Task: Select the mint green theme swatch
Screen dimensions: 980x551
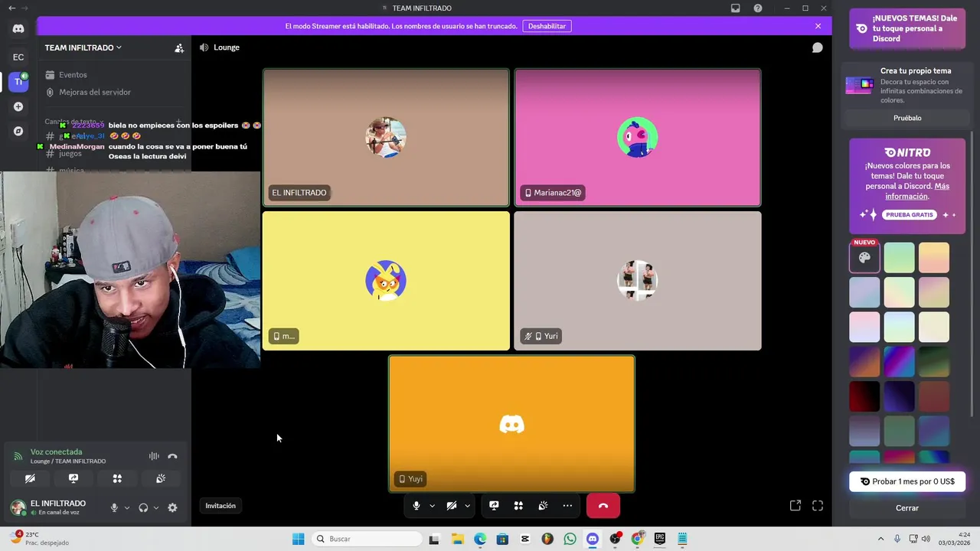Action: click(x=899, y=258)
